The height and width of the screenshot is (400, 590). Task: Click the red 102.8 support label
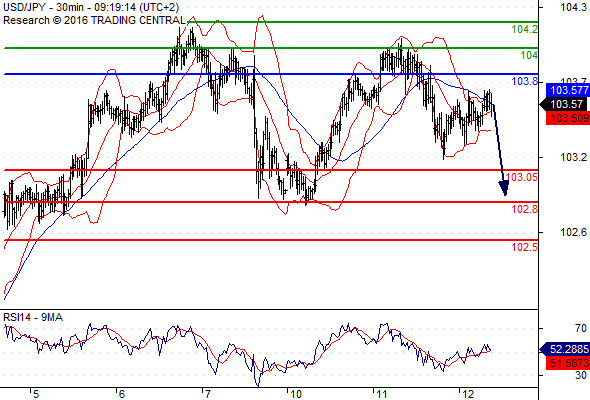point(525,209)
